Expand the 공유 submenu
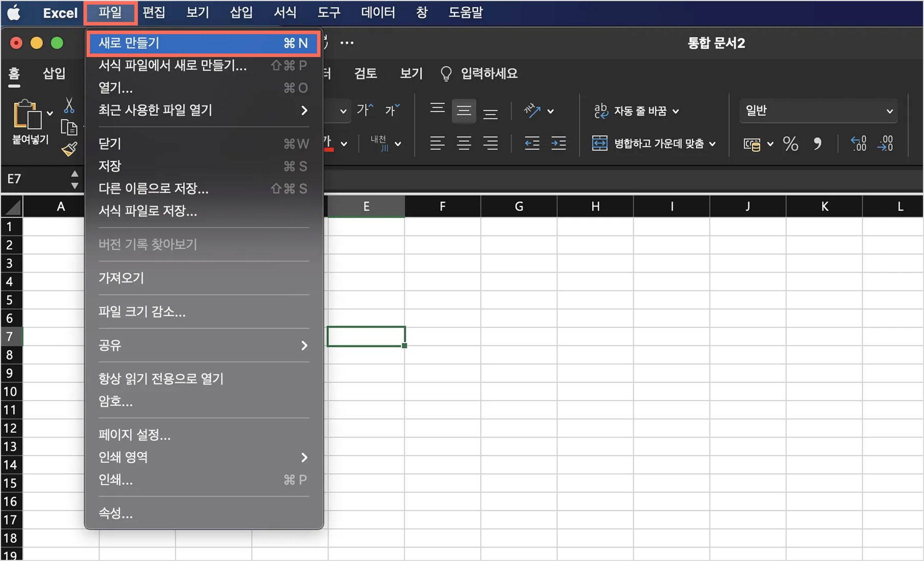This screenshot has width=924, height=561. pyautogui.click(x=203, y=345)
